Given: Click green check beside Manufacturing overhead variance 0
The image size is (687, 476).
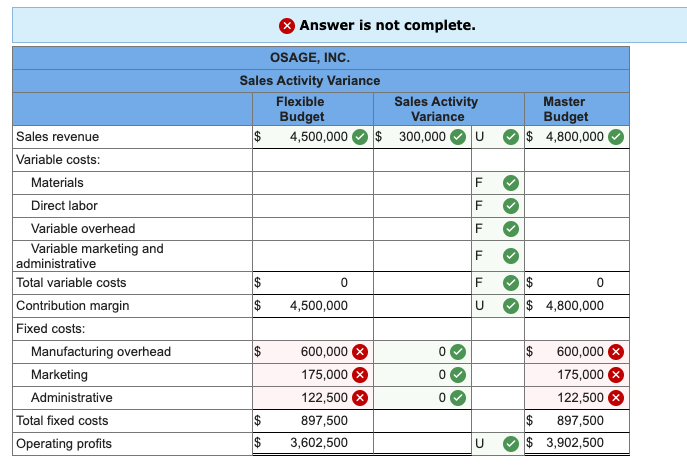Looking at the screenshot, I should (458, 352).
